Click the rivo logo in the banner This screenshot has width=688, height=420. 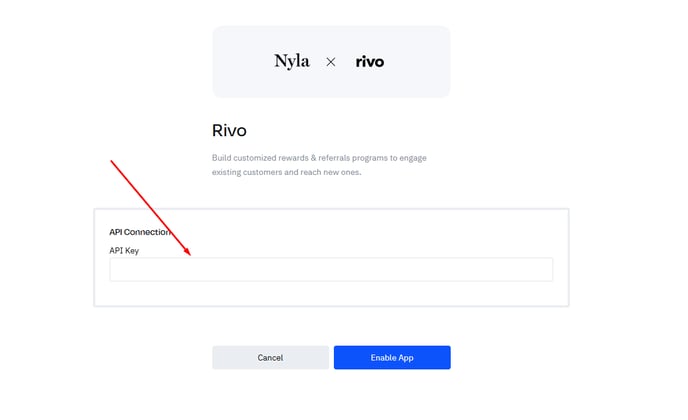[369, 61]
